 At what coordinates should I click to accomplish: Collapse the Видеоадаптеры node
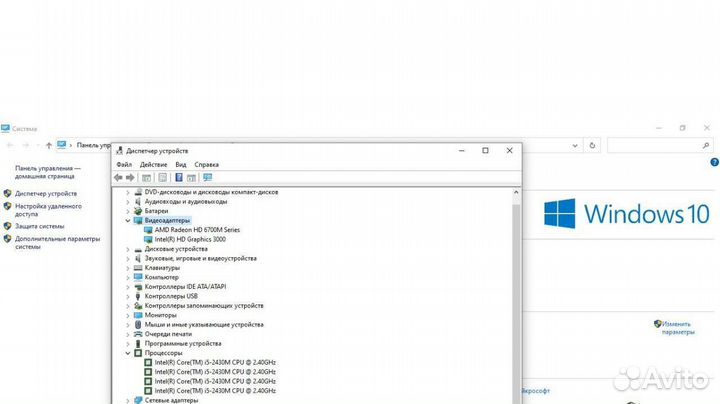pos(128,221)
